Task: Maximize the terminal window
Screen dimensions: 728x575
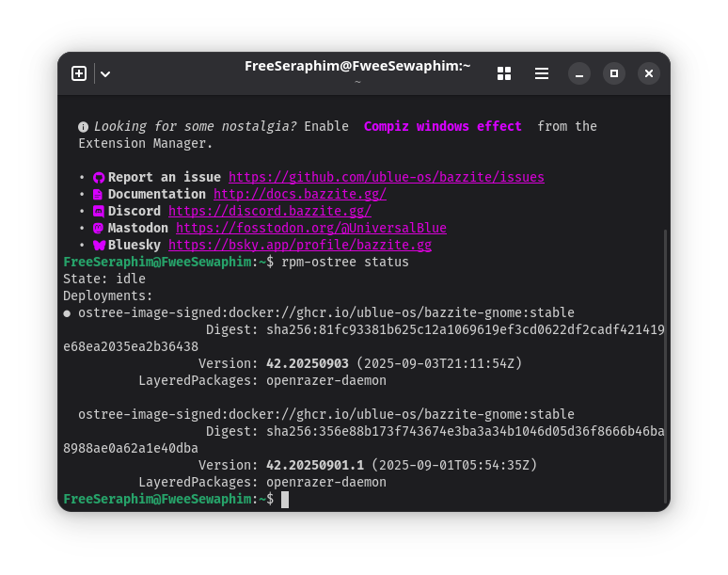Action: click(x=614, y=73)
